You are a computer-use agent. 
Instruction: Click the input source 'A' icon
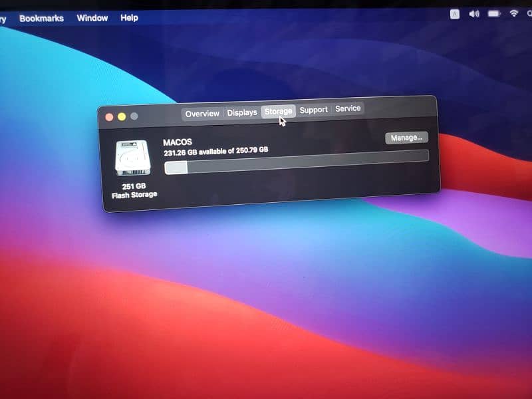tap(455, 14)
